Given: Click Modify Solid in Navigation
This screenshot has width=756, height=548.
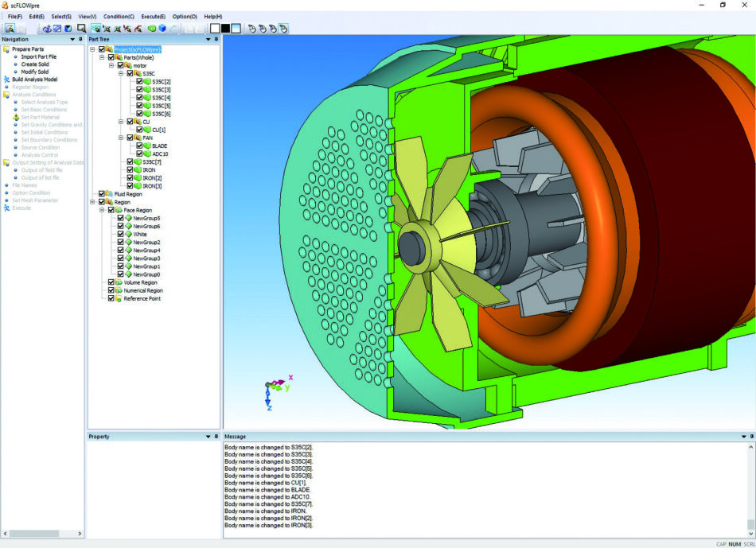Looking at the screenshot, I should coord(35,72).
